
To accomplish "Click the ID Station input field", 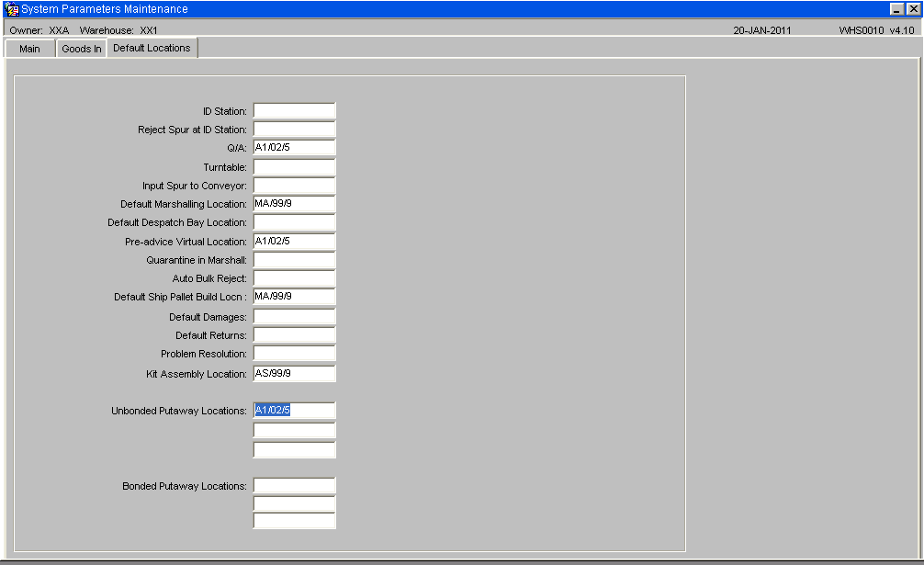I will pos(295,111).
